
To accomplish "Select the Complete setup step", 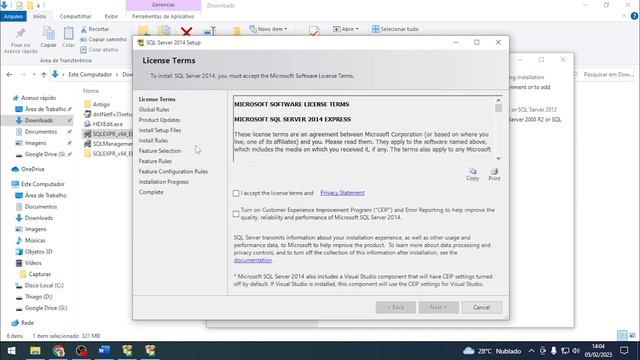I will pos(151,192).
